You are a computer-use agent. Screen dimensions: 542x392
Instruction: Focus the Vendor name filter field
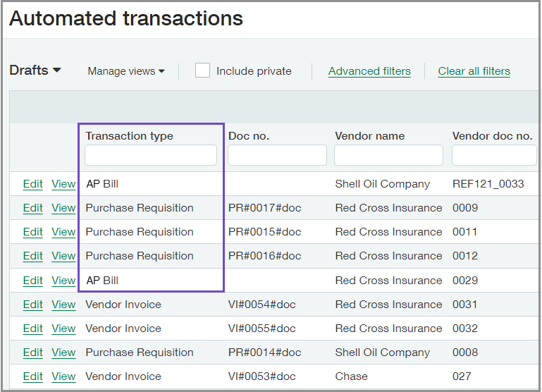(x=388, y=155)
